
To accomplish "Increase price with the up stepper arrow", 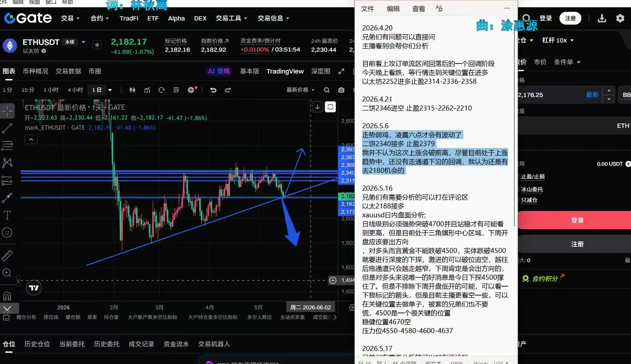I will (x=609, y=91).
